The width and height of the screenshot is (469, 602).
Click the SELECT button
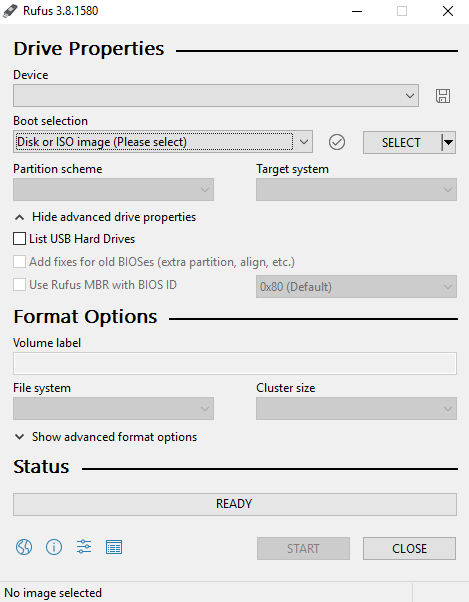tap(401, 142)
